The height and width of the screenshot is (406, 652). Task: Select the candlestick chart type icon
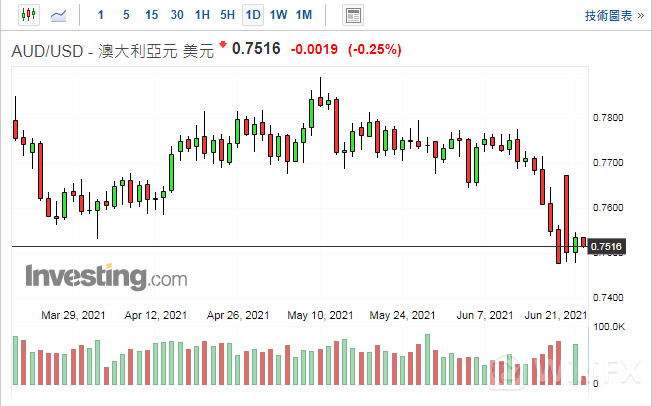pos(27,15)
